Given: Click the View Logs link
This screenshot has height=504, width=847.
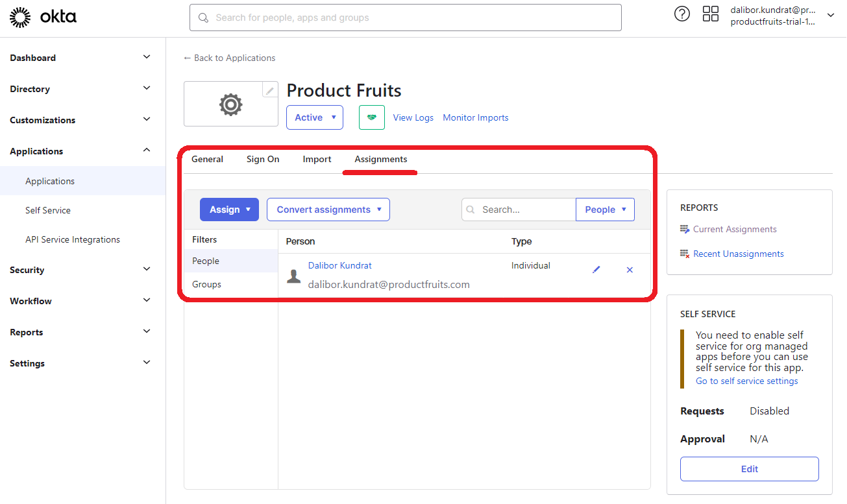Looking at the screenshot, I should coord(413,117).
